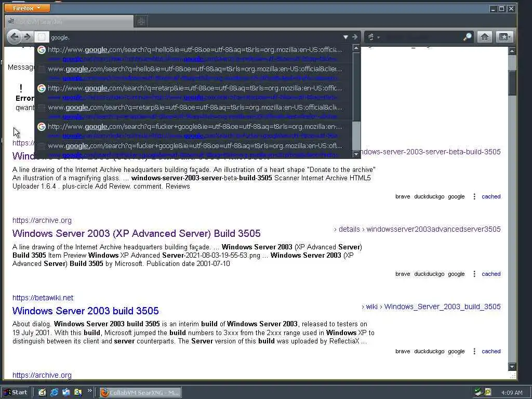Click duckduckgo label under XP Advanced Server result

tap(429, 274)
